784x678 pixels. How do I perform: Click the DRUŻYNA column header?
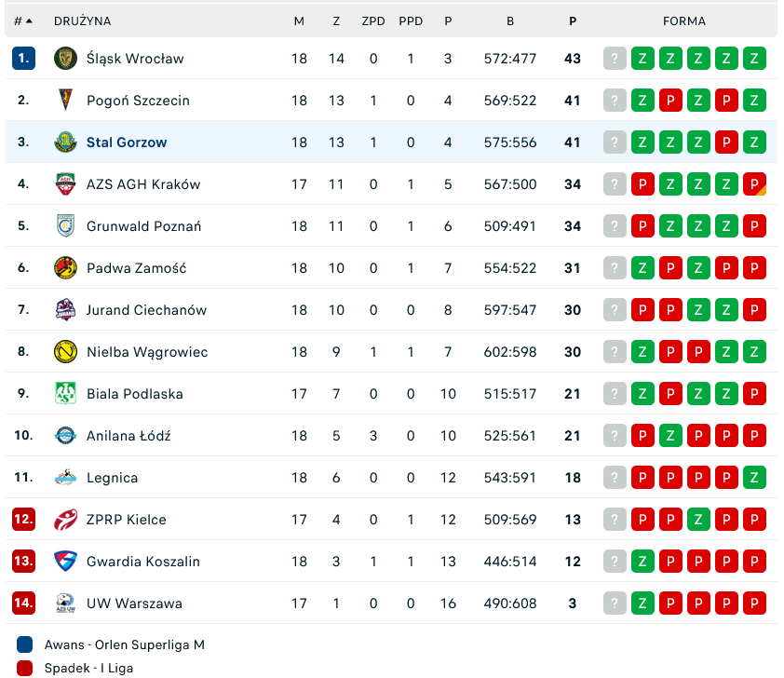point(82,20)
